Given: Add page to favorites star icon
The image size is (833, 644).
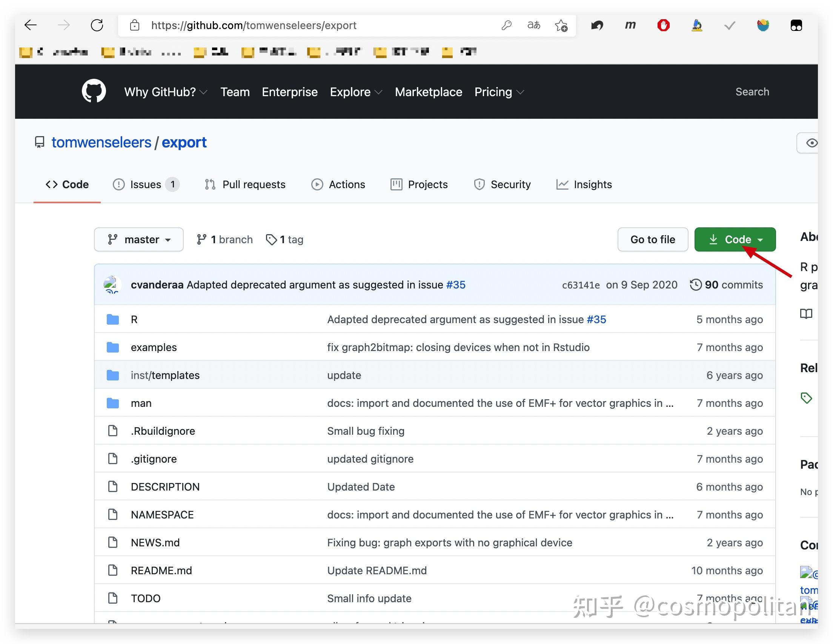Looking at the screenshot, I should pos(561,26).
